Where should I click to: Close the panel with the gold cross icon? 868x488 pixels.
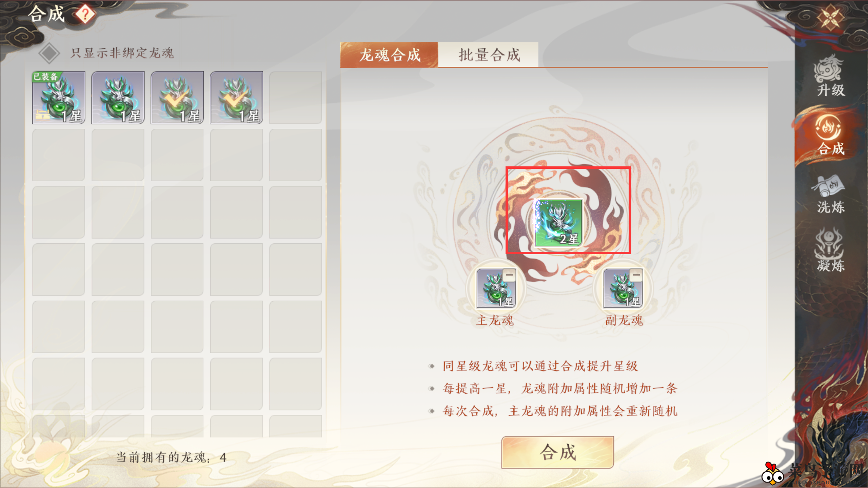coord(830,18)
